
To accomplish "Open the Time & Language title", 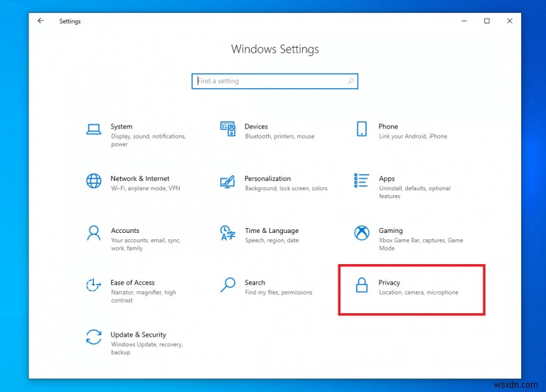I will coord(272,231).
